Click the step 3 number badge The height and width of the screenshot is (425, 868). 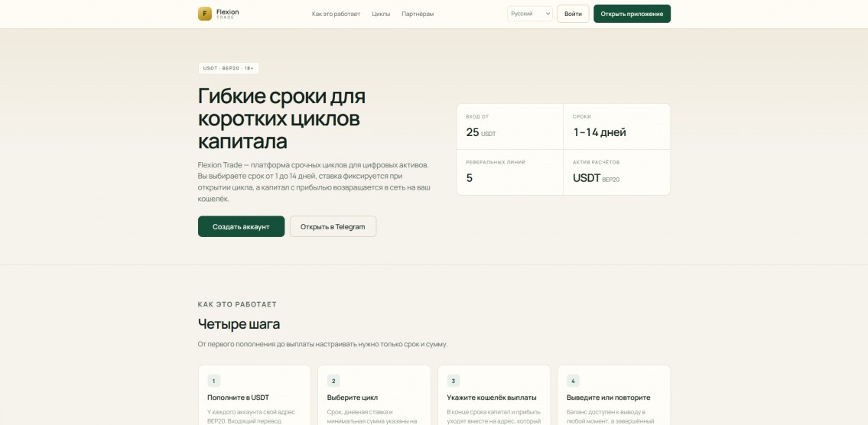click(454, 381)
